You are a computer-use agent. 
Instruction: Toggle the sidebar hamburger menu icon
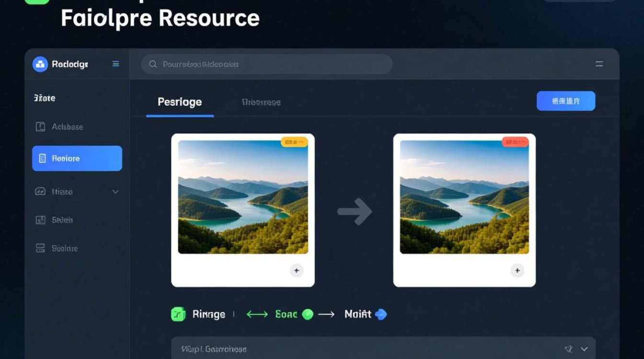pyautogui.click(x=115, y=64)
